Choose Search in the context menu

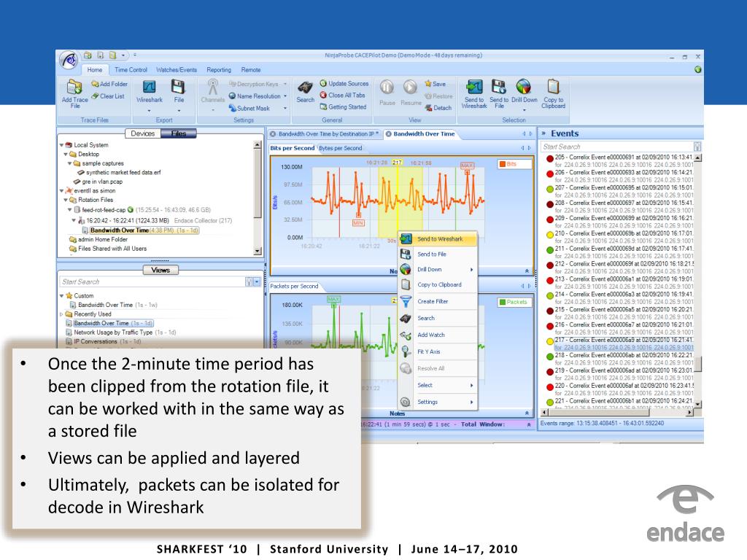tap(438, 318)
